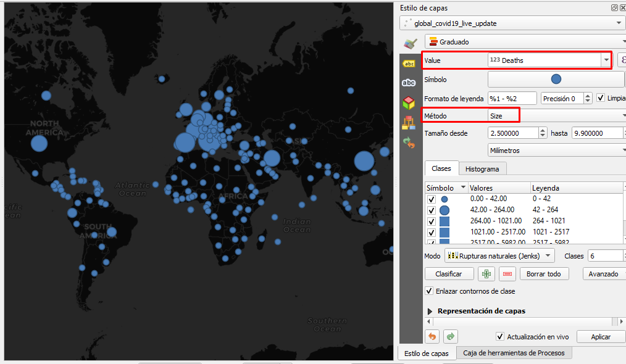
Task: Switch to the Histograma tab
Action: 483,168
